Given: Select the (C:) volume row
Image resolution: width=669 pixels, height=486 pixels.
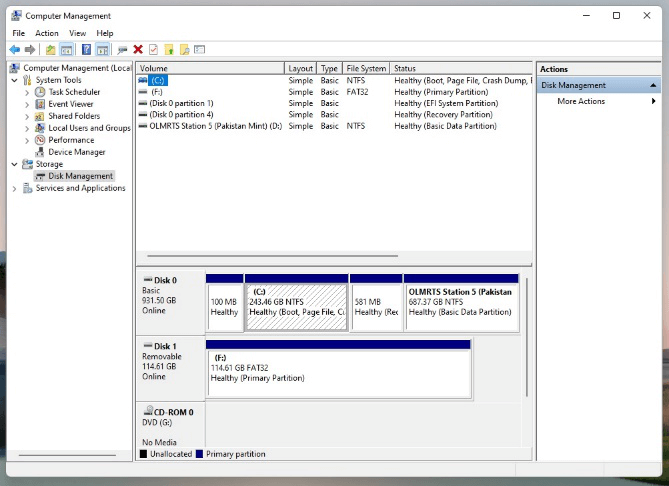Looking at the screenshot, I should (334, 80).
